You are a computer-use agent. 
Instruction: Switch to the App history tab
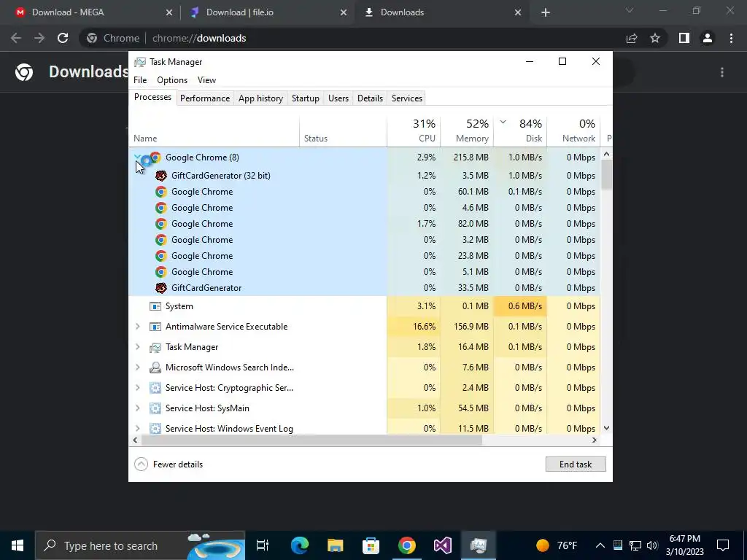(x=260, y=98)
